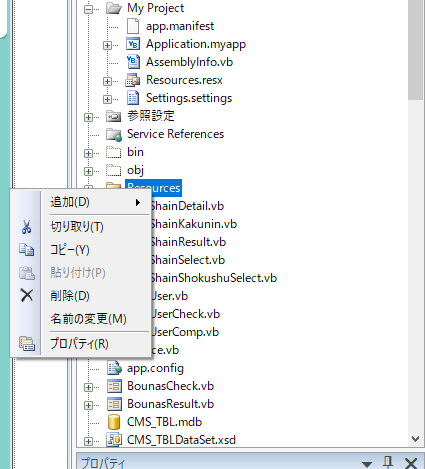Click the Settings.settings file icon
Viewport: 425px width, 469px height.
click(133, 98)
